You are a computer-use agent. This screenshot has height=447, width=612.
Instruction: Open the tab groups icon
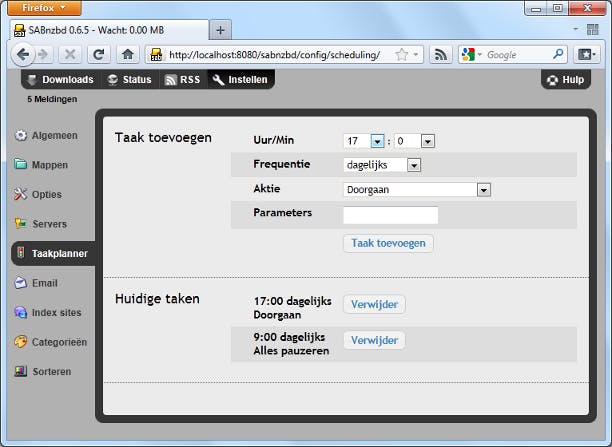(x=592, y=30)
